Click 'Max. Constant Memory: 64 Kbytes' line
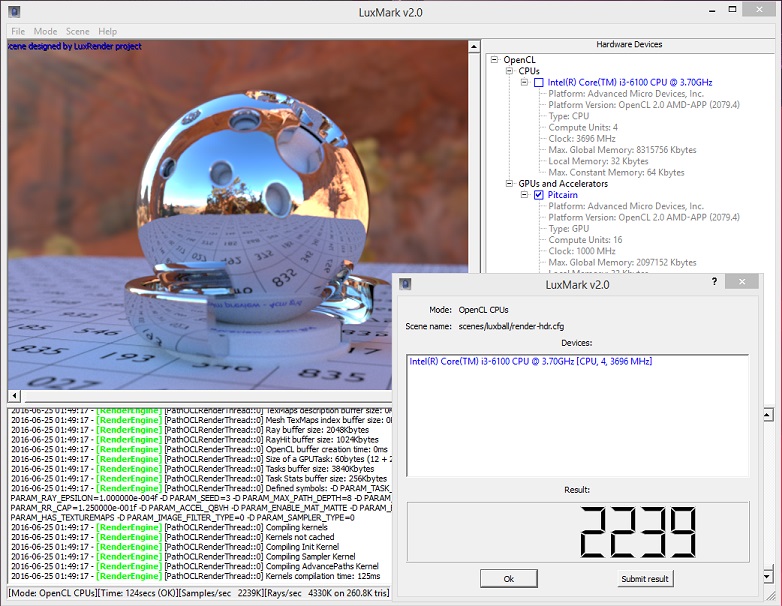 pyautogui.click(x=616, y=173)
